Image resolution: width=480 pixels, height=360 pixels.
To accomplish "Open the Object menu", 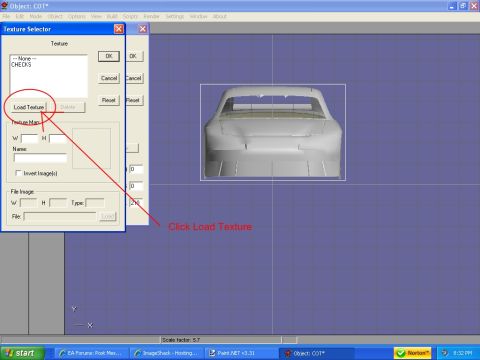I will [x=55, y=16].
